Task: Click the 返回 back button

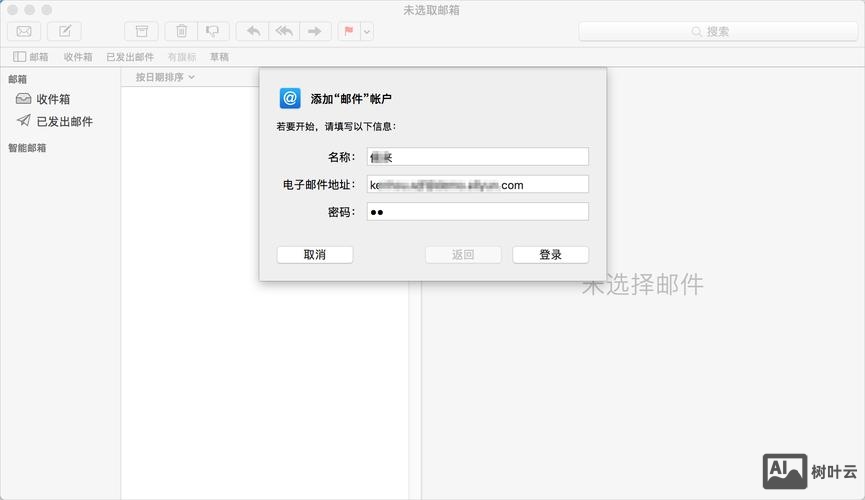Action: pyautogui.click(x=463, y=254)
